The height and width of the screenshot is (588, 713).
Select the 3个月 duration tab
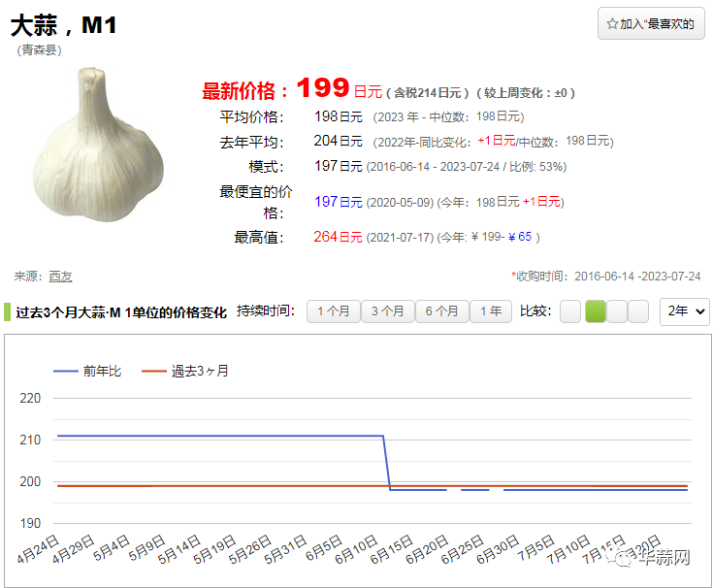click(387, 311)
